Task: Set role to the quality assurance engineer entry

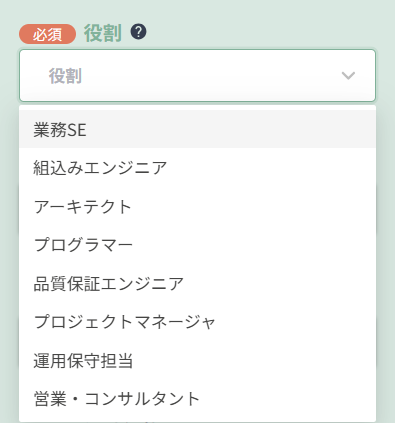Action: click(x=197, y=283)
